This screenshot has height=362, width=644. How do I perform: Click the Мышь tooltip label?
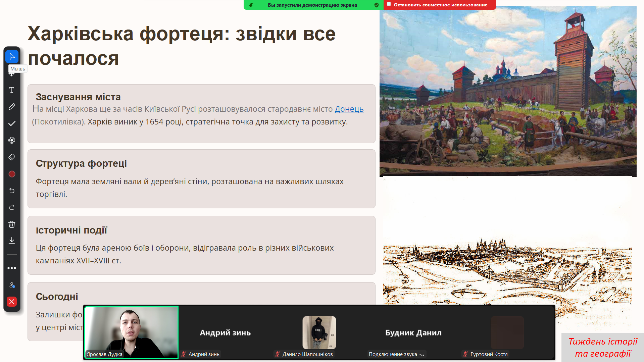coord(18,69)
